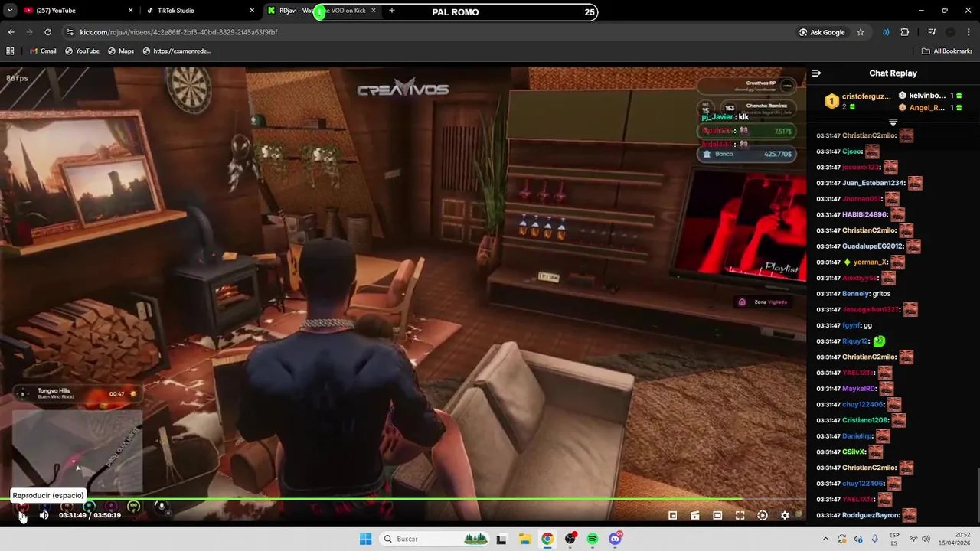Click username Cristiano1209 in chat

tap(865, 420)
